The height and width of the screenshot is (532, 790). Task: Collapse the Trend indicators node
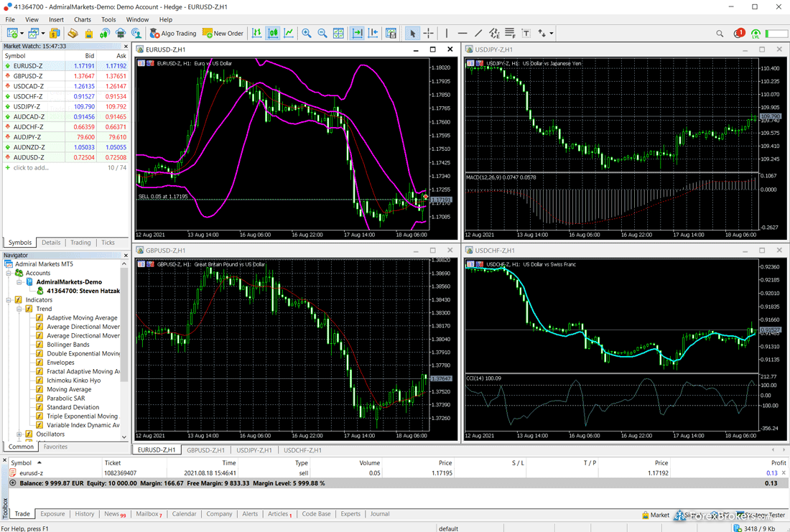click(x=19, y=309)
